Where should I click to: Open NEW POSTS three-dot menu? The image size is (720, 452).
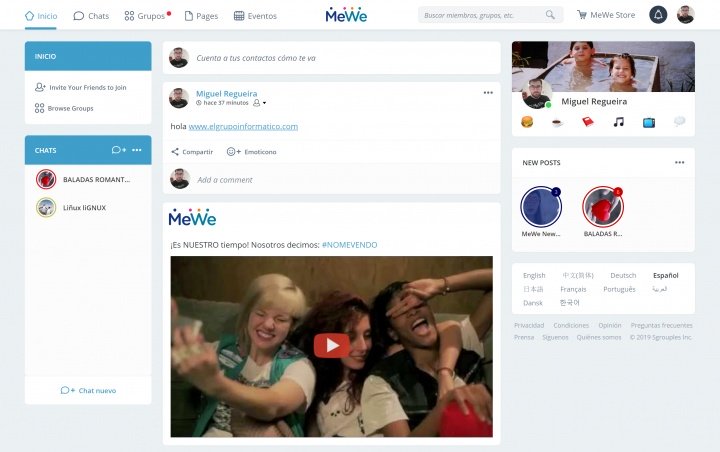[x=680, y=163]
